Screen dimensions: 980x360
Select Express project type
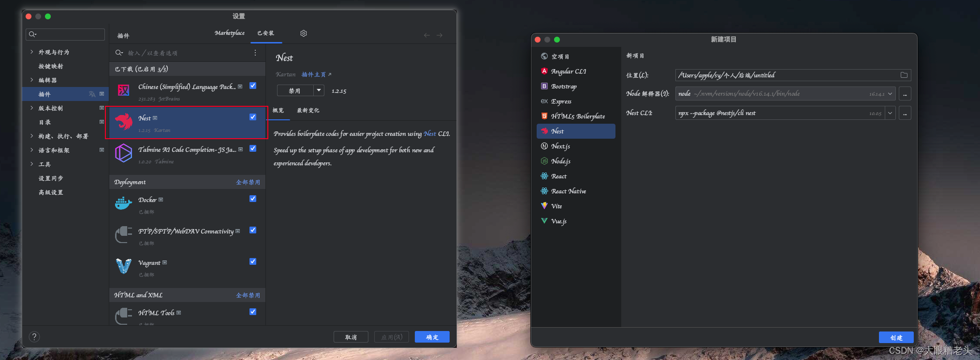(576, 101)
